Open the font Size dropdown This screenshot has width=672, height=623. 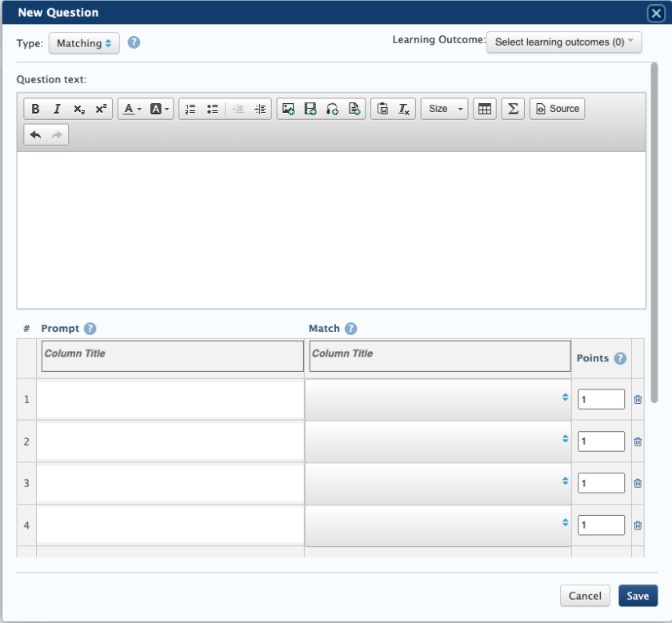(x=445, y=110)
